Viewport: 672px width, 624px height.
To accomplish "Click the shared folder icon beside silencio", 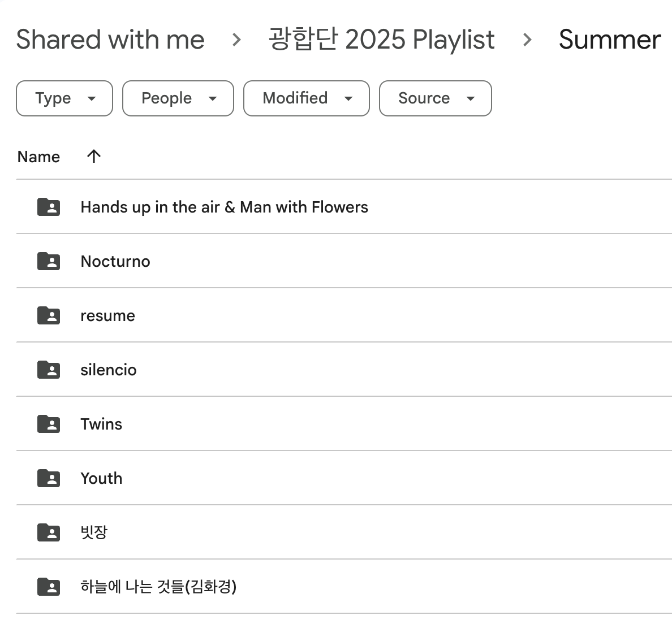I will click(49, 370).
